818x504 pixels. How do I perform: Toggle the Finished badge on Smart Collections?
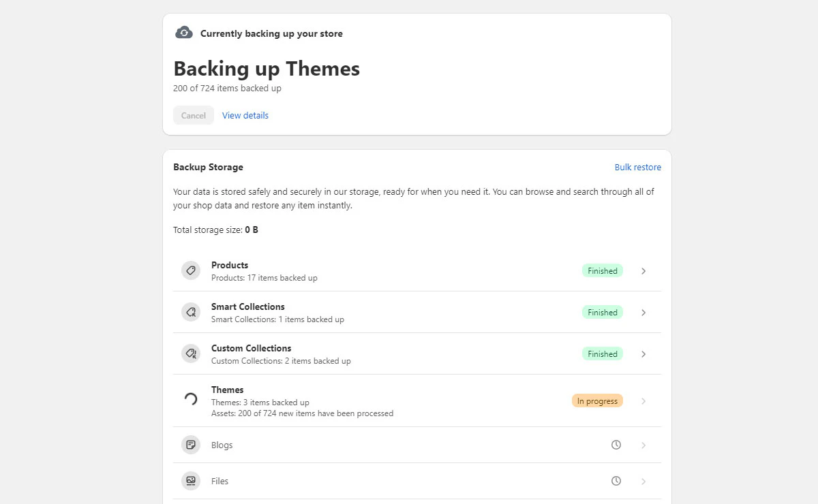602,312
